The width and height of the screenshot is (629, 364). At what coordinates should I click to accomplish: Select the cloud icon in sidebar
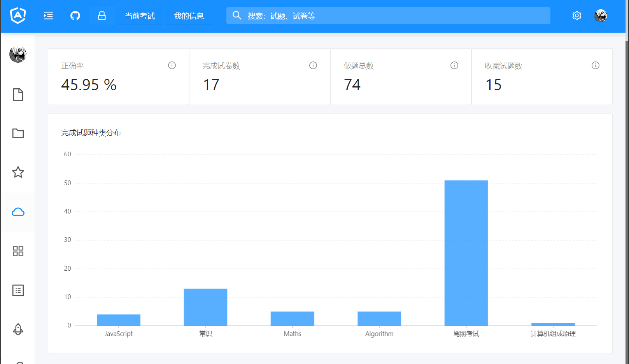(x=18, y=212)
